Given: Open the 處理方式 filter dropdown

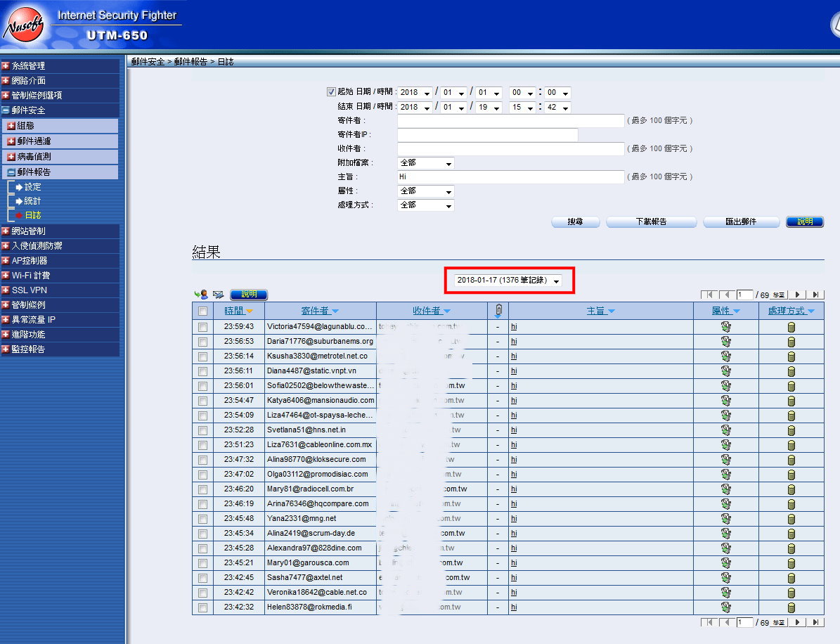Looking at the screenshot, I should pos(426,205).
